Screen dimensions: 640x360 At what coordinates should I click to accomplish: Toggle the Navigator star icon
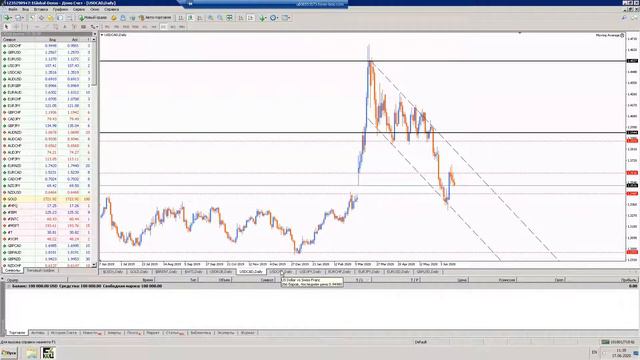pos(50,18)
